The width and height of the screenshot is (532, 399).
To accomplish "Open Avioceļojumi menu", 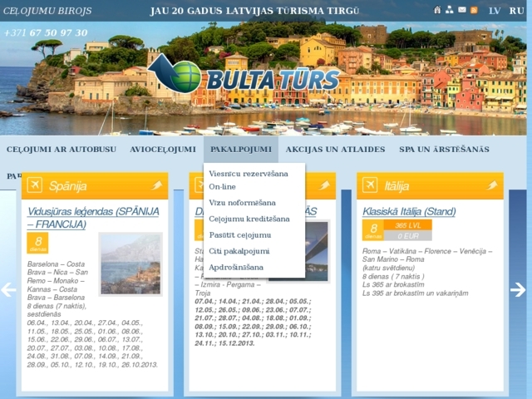I will [163, 150].
